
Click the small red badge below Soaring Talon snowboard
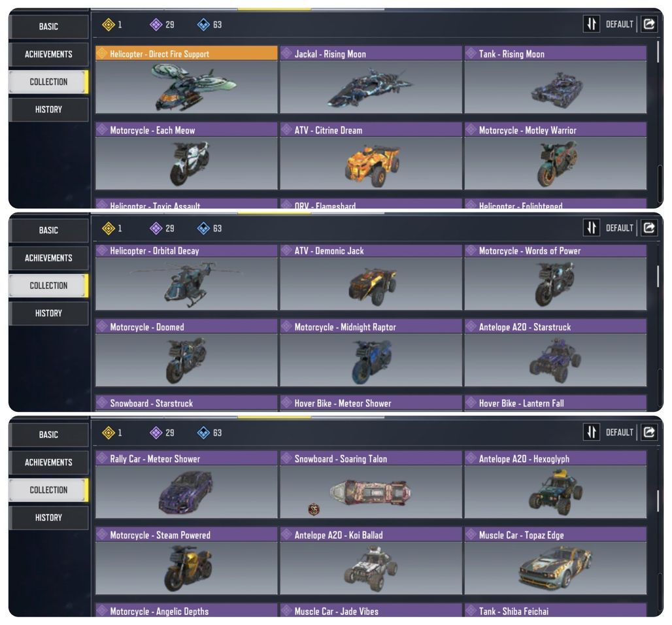[314, 509]
